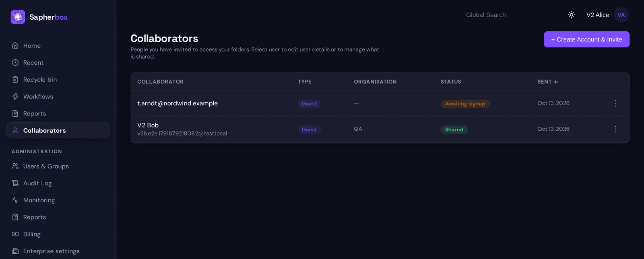Click the Type column header

coord(305,82)
